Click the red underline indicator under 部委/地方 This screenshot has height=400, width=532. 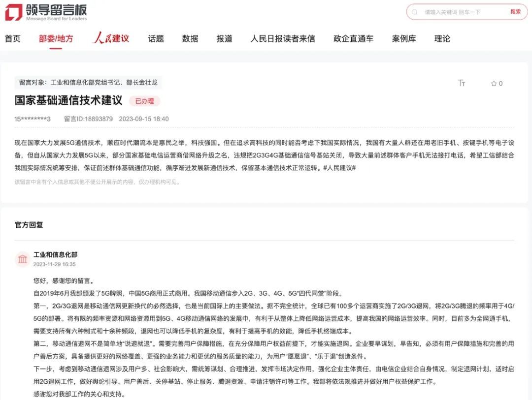click(x=54, y=47)
